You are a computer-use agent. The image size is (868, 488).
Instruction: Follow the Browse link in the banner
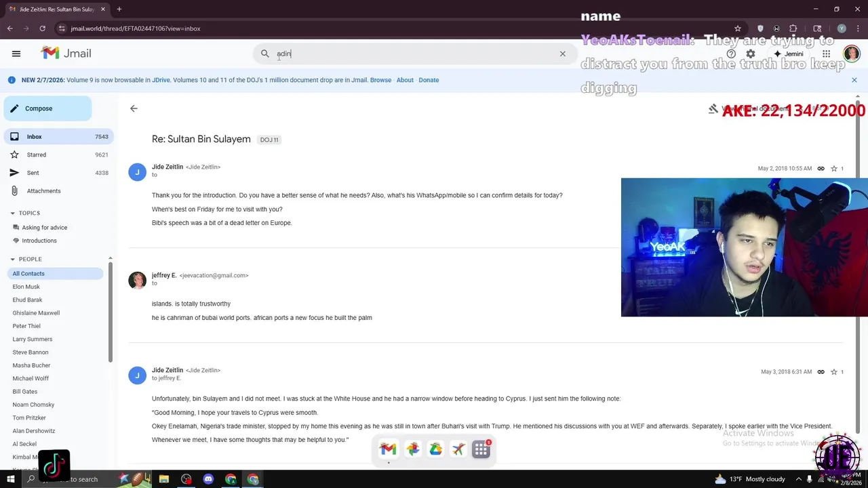coord(380,80)
